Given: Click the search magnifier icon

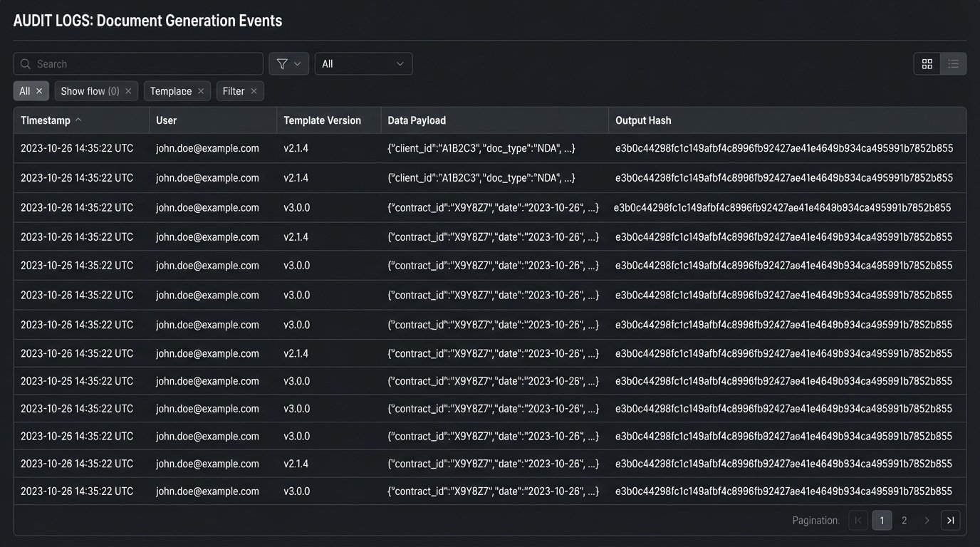Looking at the screenshot, I should (26, 64).
